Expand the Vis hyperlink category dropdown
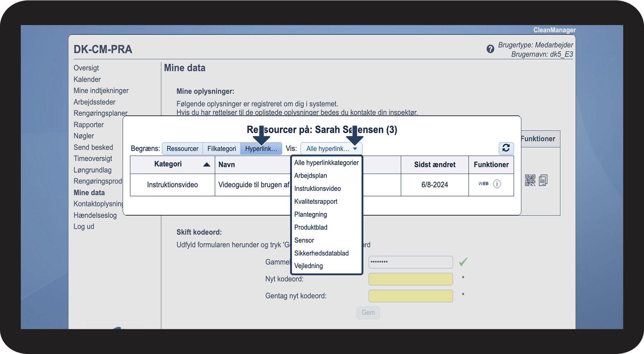 (x=331, y=149)
